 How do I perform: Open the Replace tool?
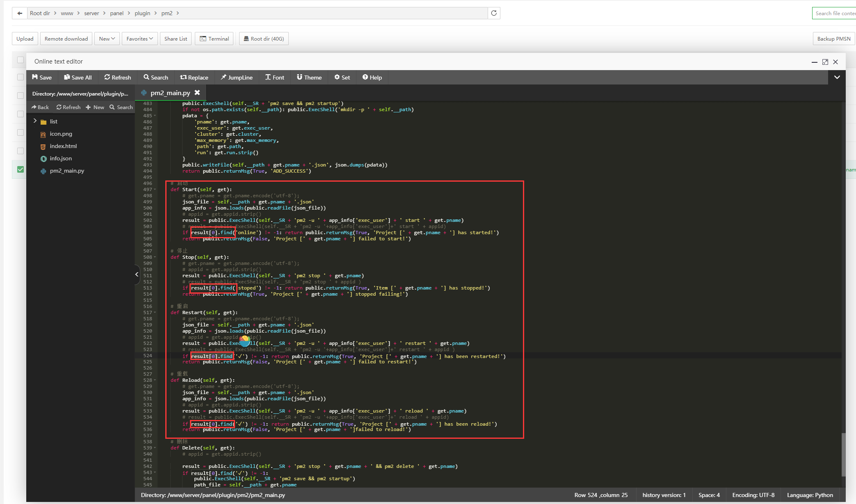click(194, 77)
